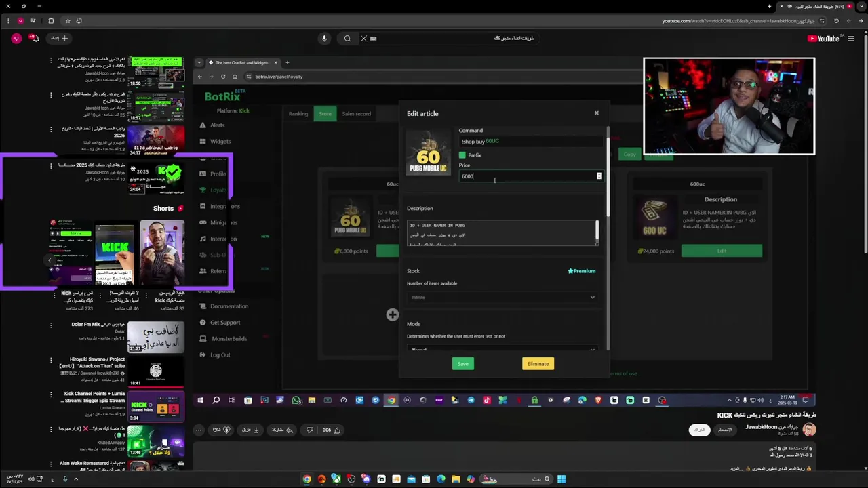Open browser extensions puzzle icon
The height and width of the screenshot is (488, 868).
(x=50, y=21)
